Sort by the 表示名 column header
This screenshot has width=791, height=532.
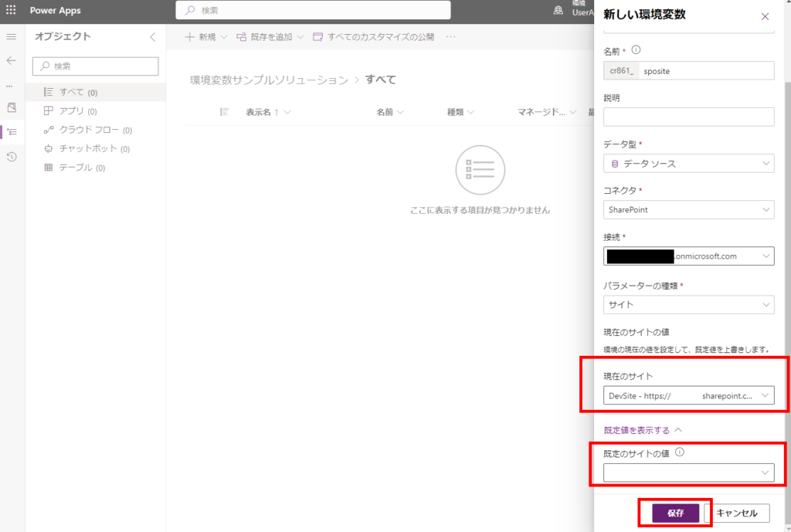(268, 112)
